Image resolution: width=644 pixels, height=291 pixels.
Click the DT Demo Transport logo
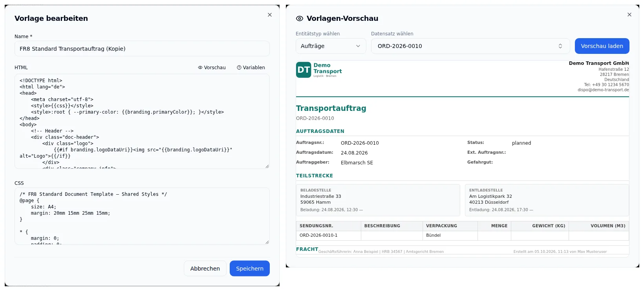[x=319, y=70]
